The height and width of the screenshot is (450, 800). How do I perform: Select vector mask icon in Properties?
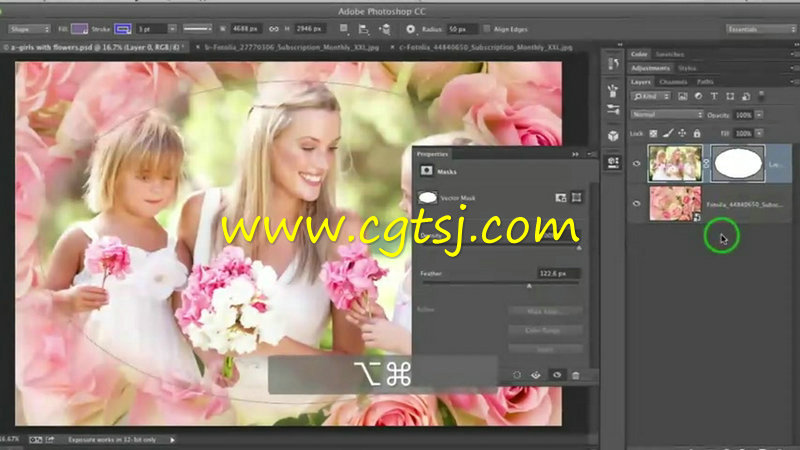(x=577, y=197)
